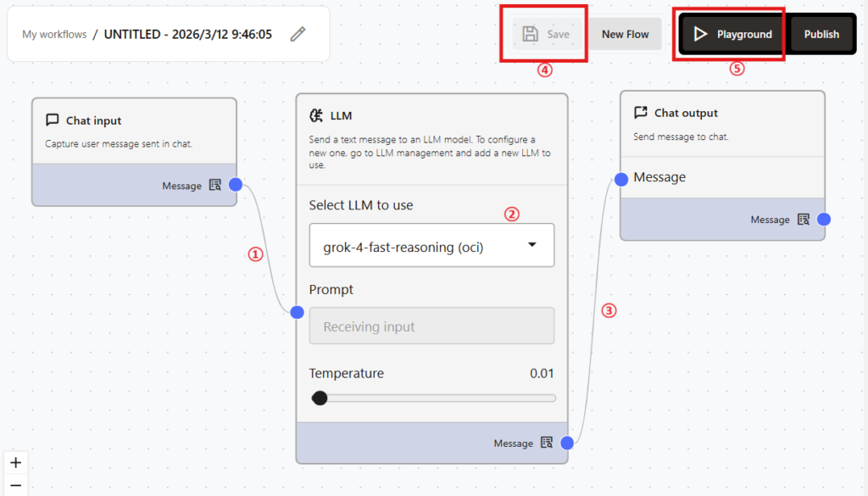The height and width of the screenshot is (496, 868).
Task: Publish the workflow
Action: click(821, 34)
